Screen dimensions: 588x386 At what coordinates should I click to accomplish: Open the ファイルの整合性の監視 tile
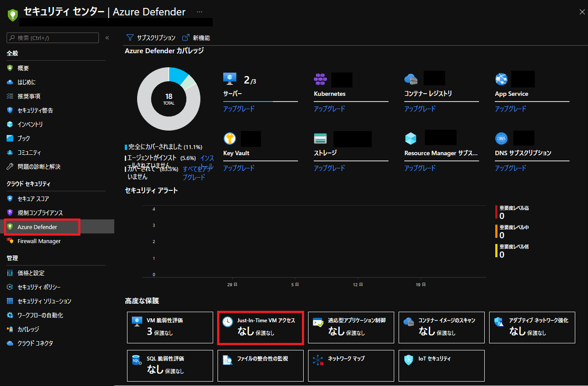tap(261, 365)
